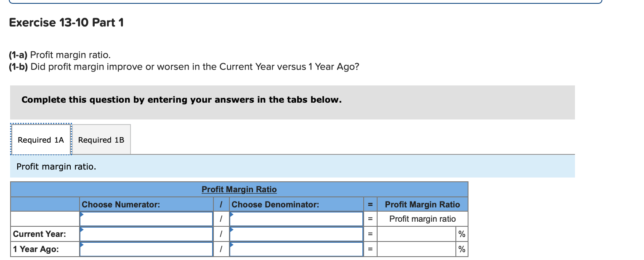Viewport: 644px width, 260px height.
Task: Click the Profit margin ratio result cell
Action: click(x=423, y=219)
